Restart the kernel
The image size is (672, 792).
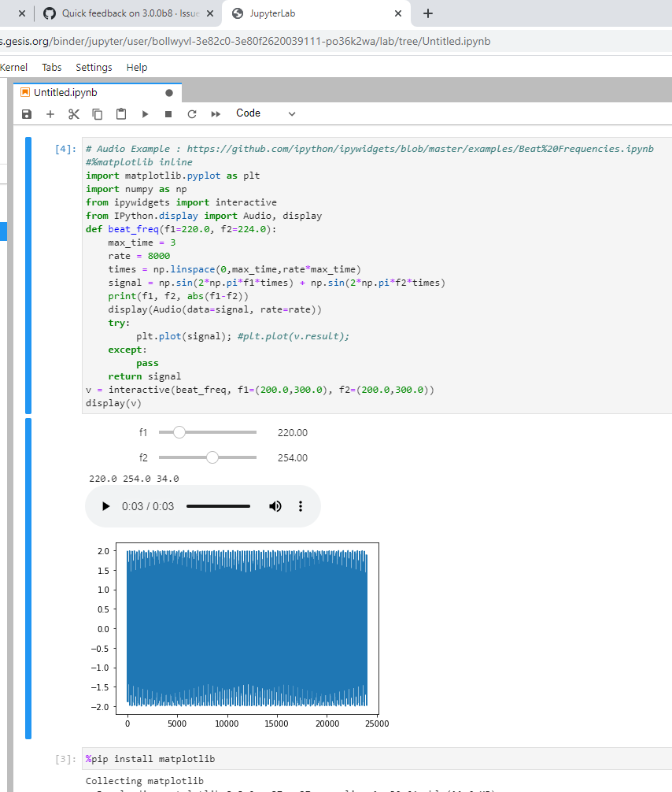tap(191, 113)
